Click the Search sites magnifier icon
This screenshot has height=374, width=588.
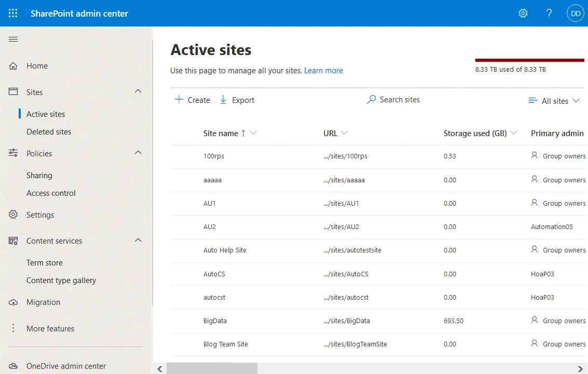[371, 99]
